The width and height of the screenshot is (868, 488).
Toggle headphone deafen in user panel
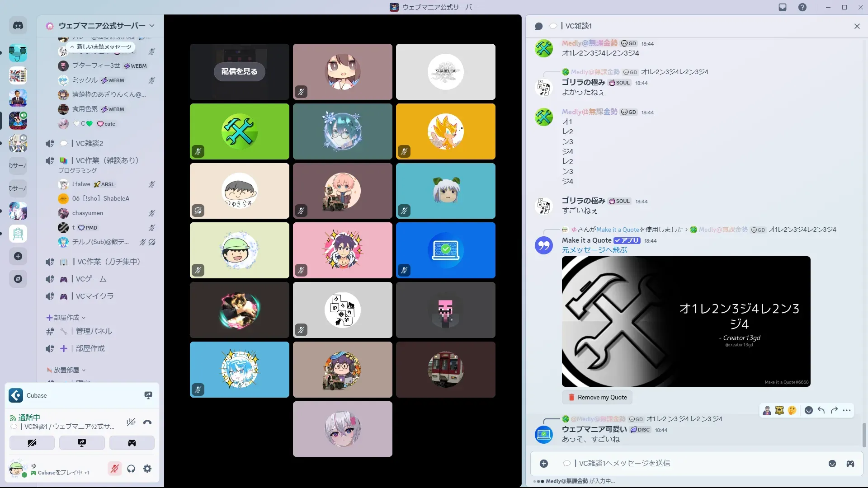point(131,469)
